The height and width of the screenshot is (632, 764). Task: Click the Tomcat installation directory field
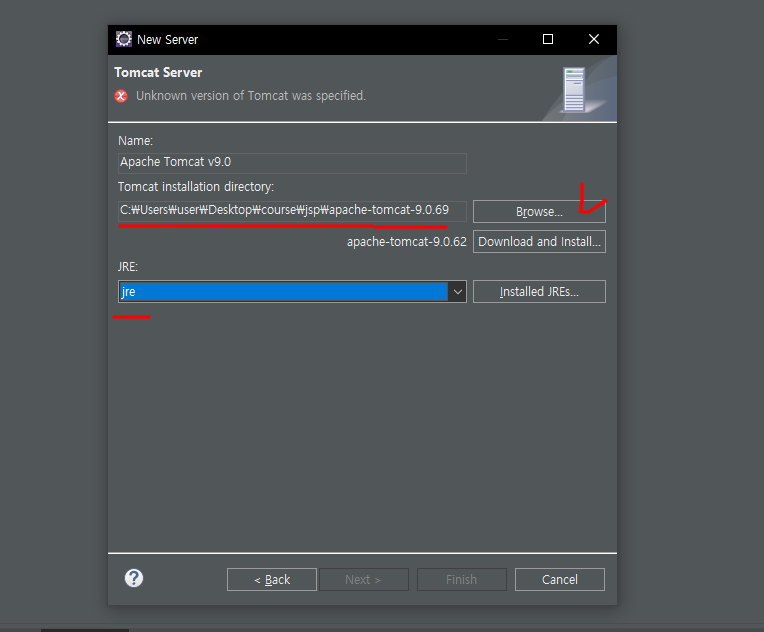pyautogui.click(x=292, y=211)
